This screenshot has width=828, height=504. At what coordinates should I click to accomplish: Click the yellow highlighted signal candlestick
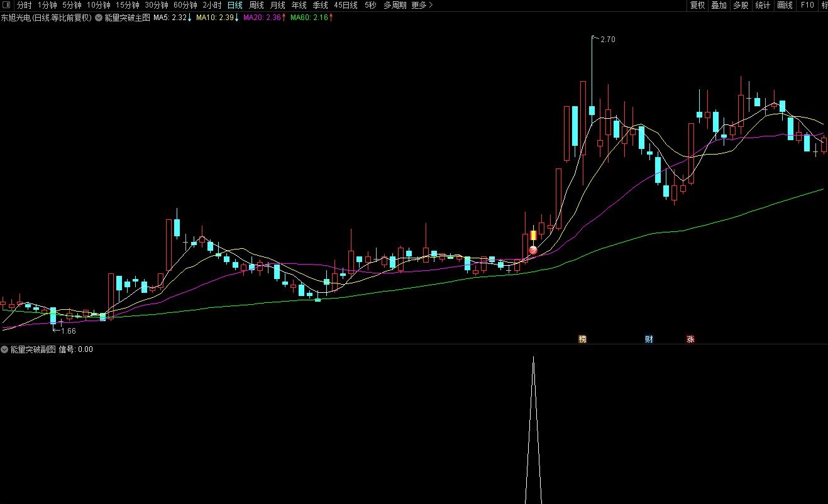point(533,236)
